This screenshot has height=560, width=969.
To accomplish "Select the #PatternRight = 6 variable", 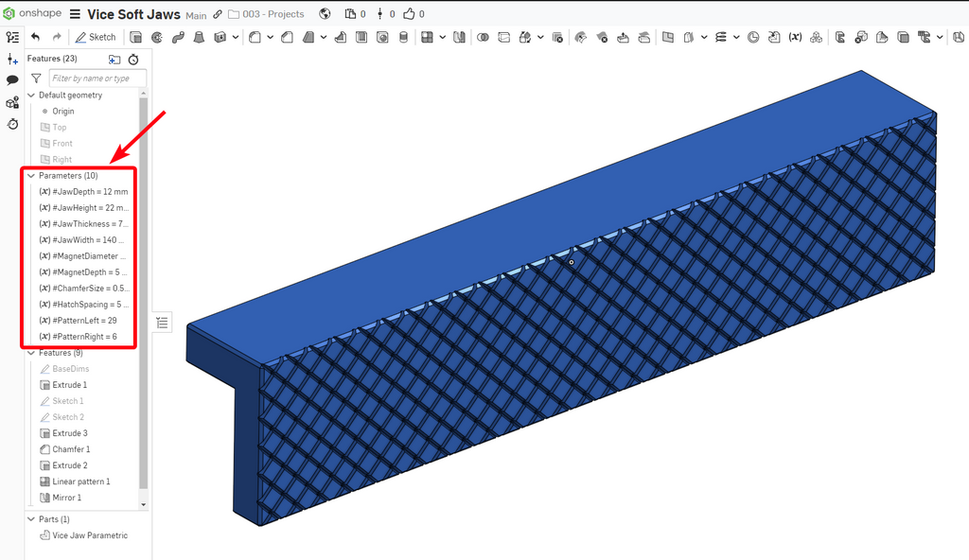I will [78, 336].
